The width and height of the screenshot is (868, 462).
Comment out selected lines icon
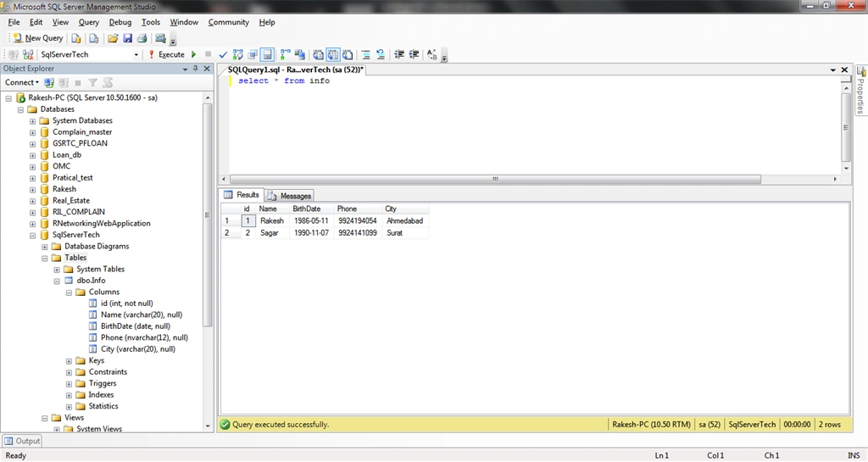pyautogui.click(x=366, y=54)
